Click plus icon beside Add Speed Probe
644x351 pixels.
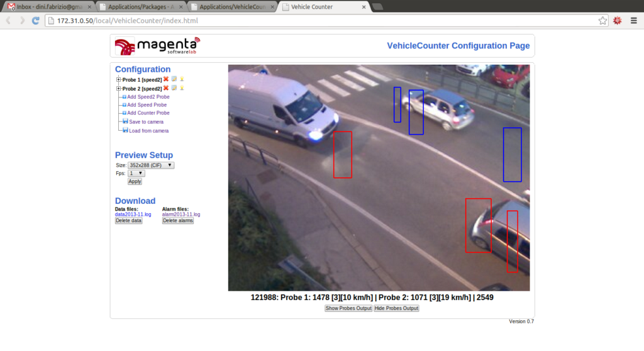124,105
